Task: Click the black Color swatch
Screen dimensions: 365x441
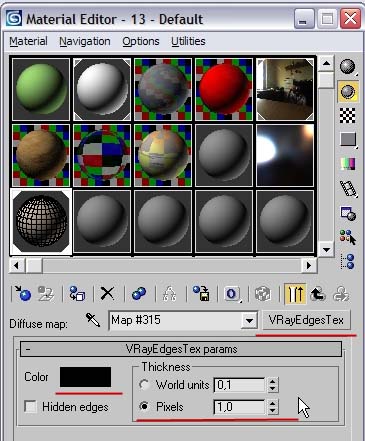Action: [85, 377]
